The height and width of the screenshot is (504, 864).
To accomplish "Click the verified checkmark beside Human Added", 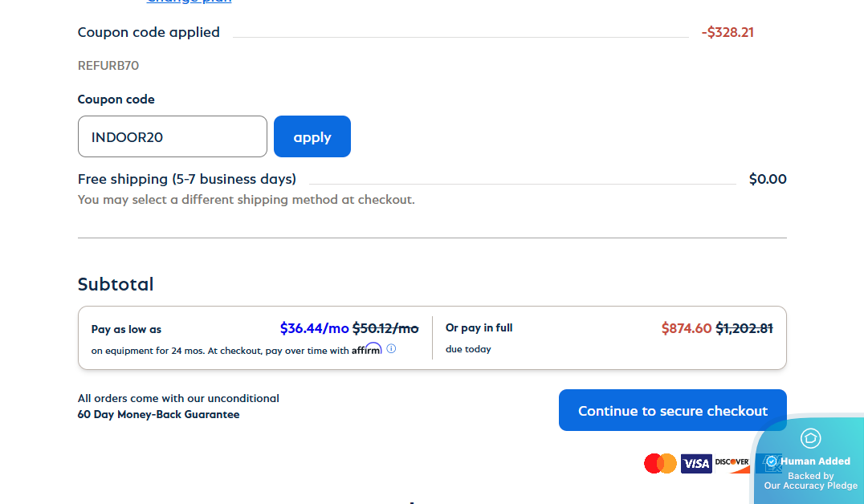I will (771, 461).
